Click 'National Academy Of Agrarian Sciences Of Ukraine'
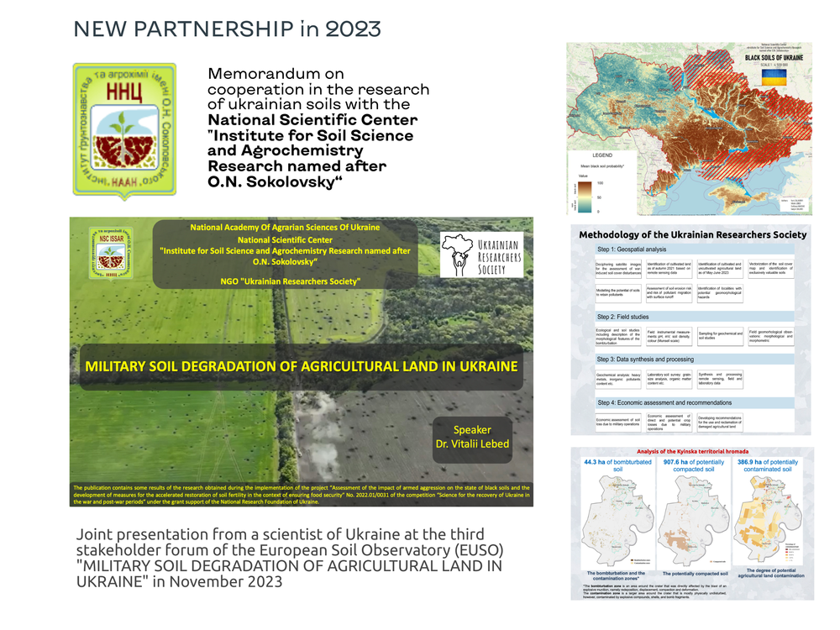 click(285, 227)
